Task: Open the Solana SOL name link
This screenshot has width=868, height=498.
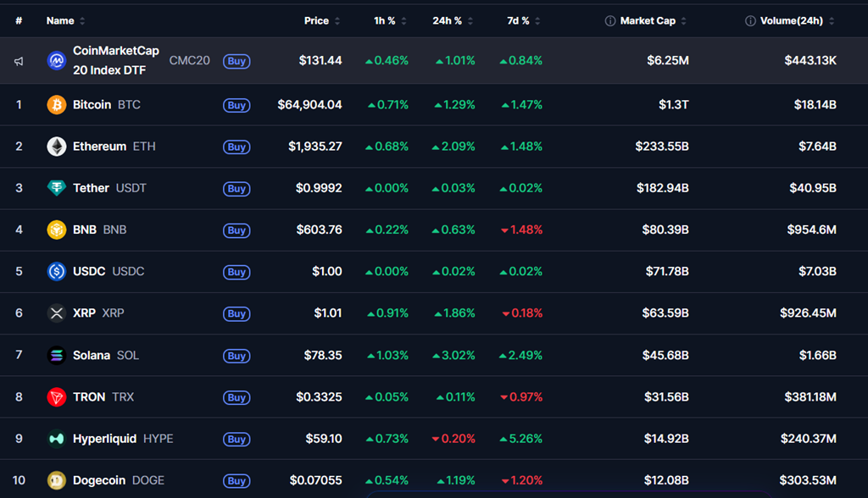Action: [x=106, y=355]
